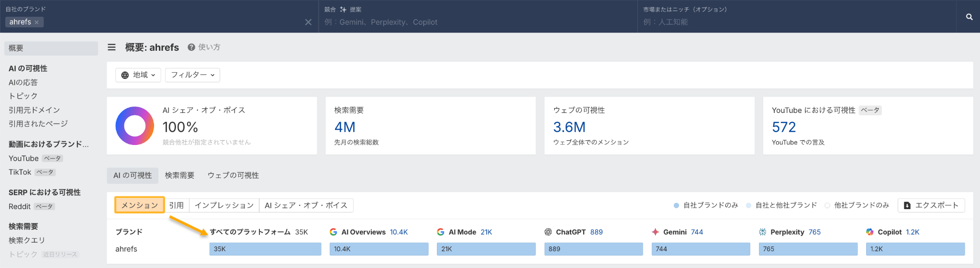980x268 pixels.
Task: Expand the フィルター dropdown
Action: click(192, 75)
